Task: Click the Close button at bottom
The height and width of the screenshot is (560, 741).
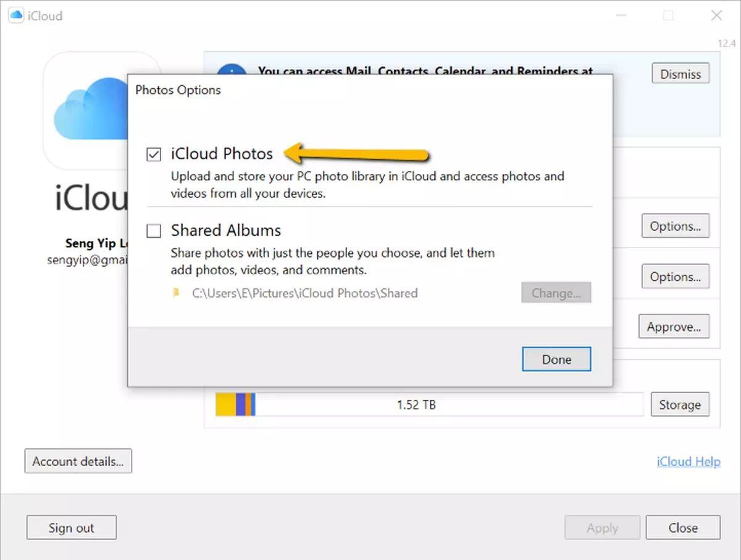Action: coord(683,528)
